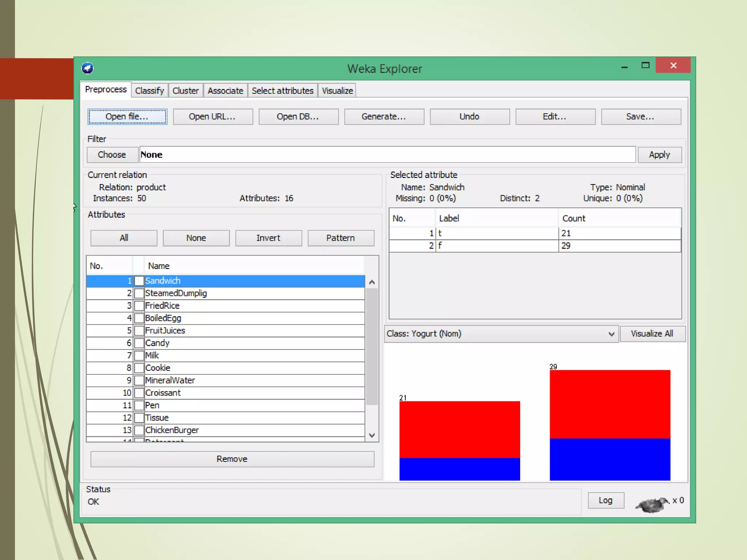Click the blue segment of the 29 bar
The width and height of the screenshot is (747, 560).
(609, 459)
